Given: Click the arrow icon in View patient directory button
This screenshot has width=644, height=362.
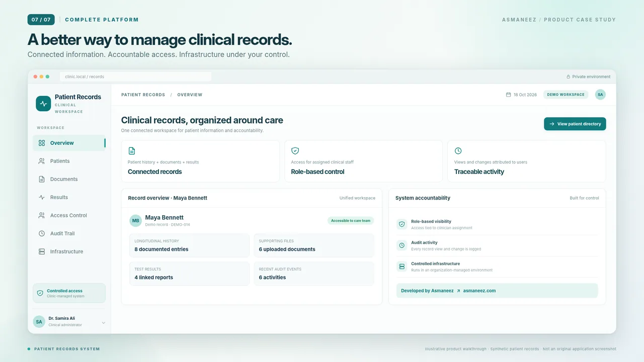Looking at the screenshot, I should pos(552,124).
